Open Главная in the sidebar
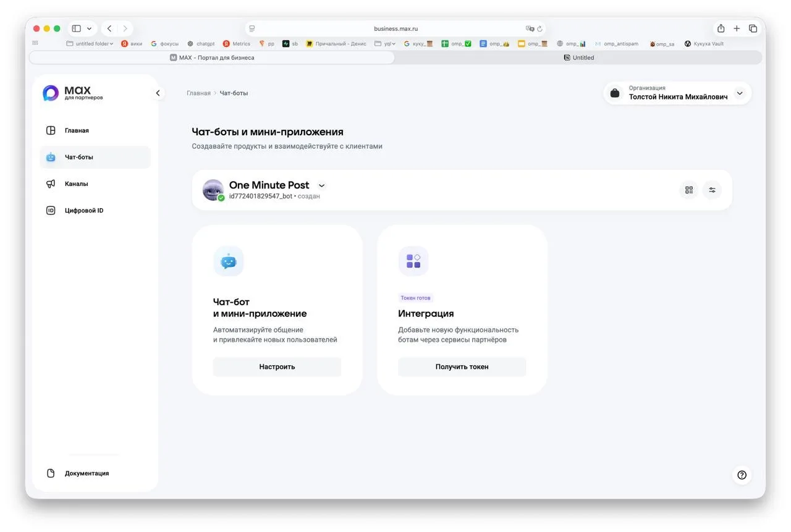The height and width of the screenshot is (532, 791). click(77, 130)
